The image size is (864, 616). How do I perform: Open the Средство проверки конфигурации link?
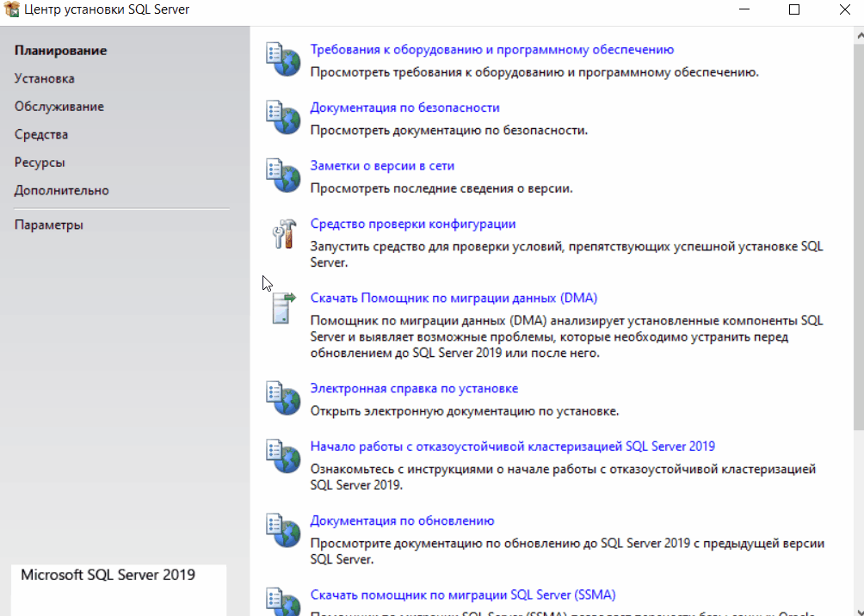coord(412,224)
